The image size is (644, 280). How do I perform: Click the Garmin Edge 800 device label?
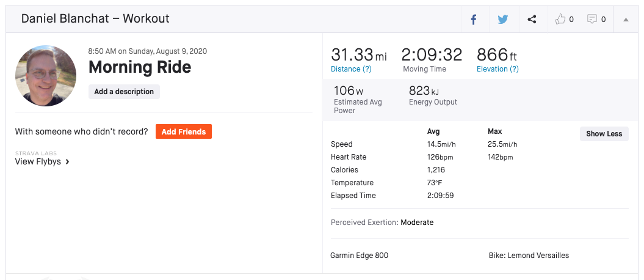click(359, 256)
